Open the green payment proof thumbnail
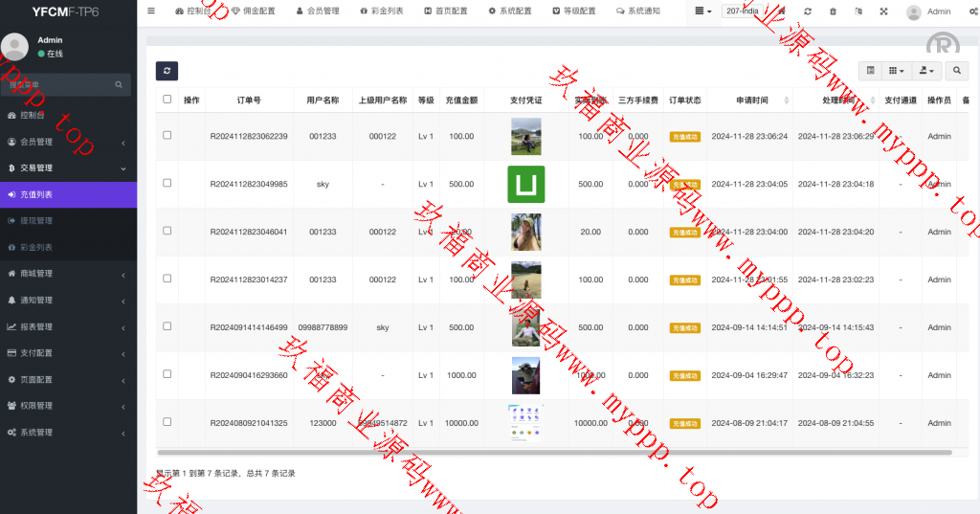 point(525,184)
